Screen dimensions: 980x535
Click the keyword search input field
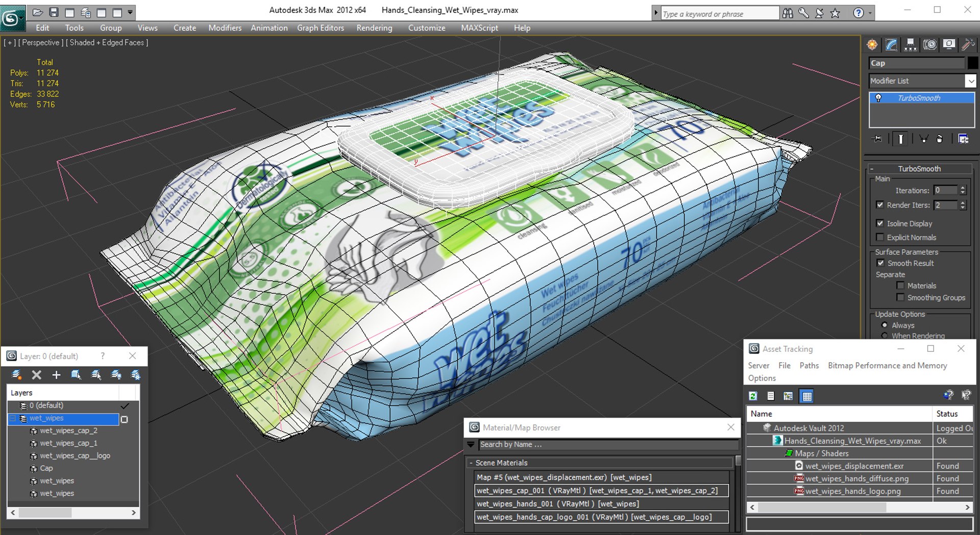(720, 14)
